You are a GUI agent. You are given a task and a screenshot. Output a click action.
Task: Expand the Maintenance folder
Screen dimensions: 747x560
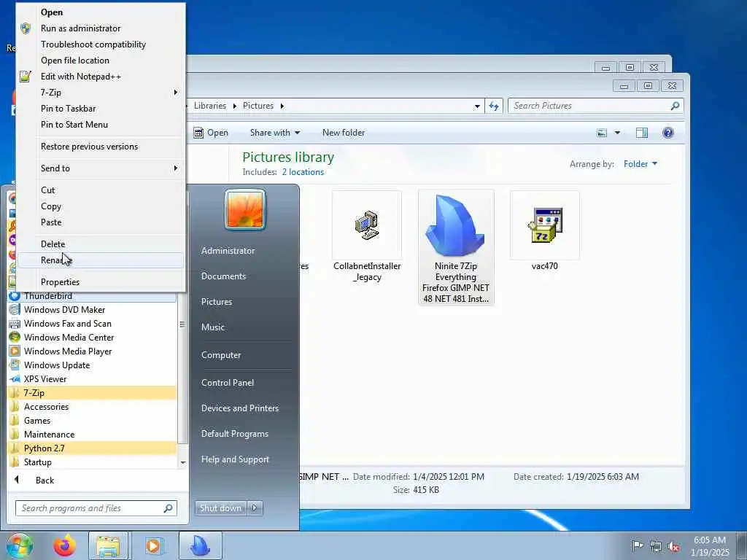coord(92,435)
